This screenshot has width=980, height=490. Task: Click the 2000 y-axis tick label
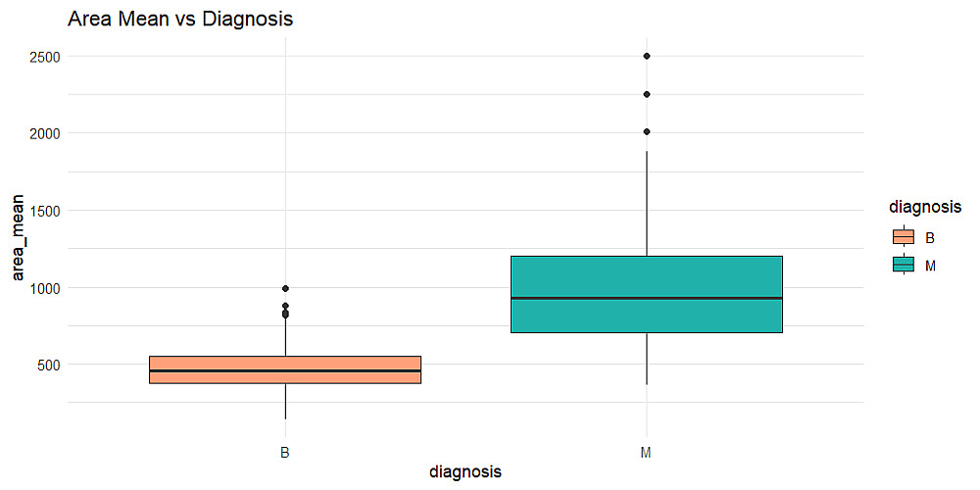tap(45, 133)
